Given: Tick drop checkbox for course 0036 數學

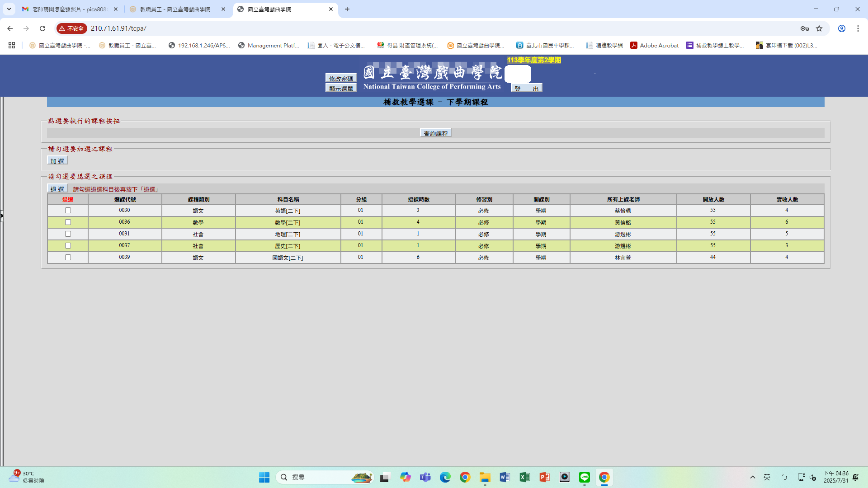Looking at the screenshot, I should 68,222.
